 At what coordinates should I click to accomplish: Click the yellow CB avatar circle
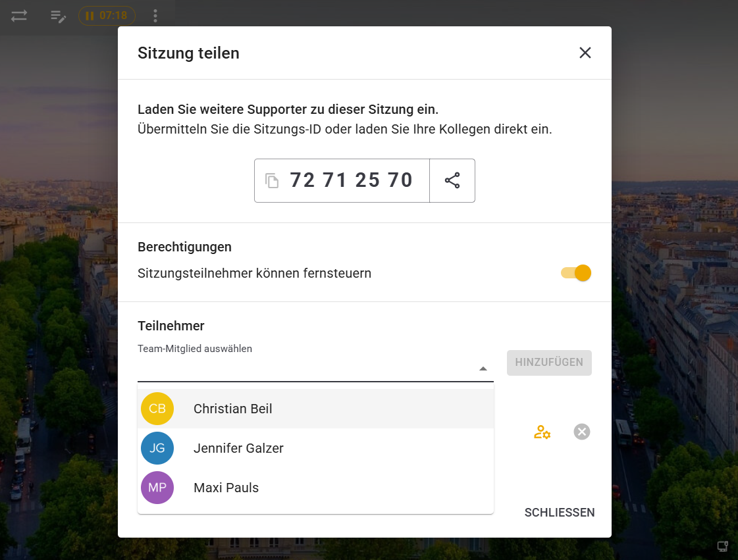[157, 409]
